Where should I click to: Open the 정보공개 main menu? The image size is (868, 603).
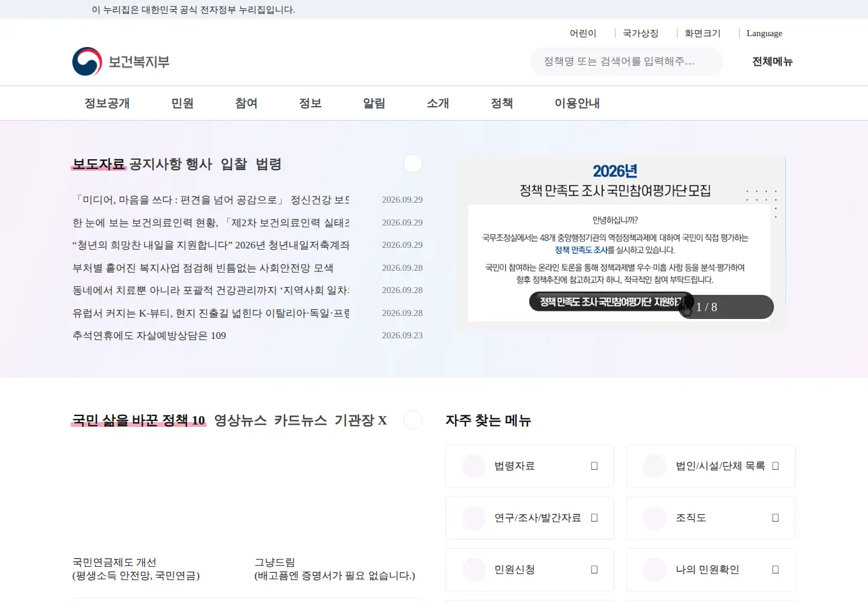(107, 103)
